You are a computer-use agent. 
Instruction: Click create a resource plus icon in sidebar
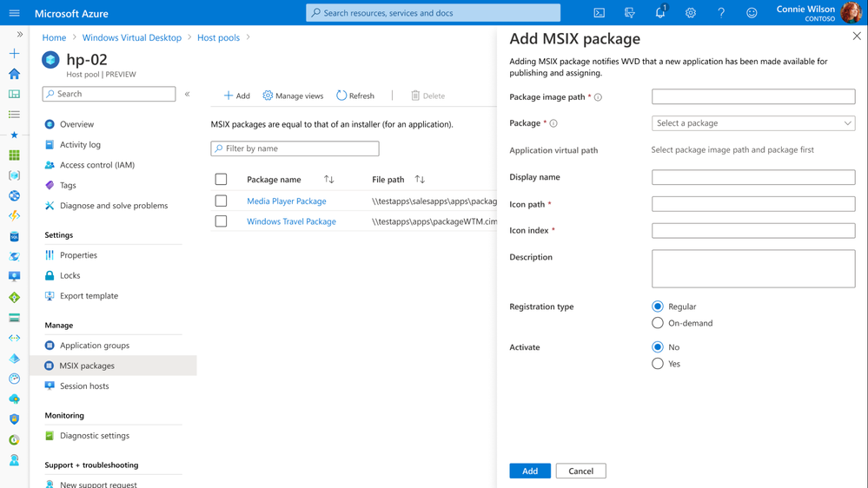point(15,53)
